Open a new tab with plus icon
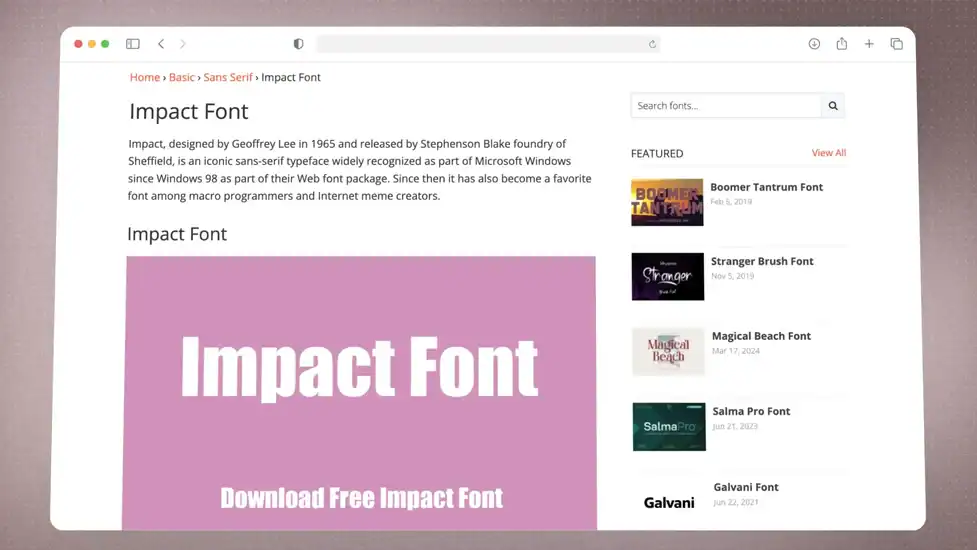The height and width of the screenshot is (550, 977). click(869, 44)
